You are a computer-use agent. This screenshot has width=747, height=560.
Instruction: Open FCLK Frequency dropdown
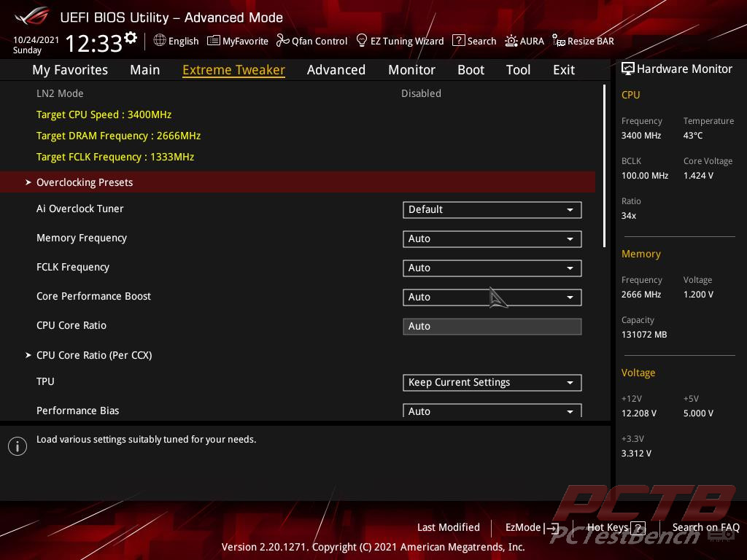(492, 268)
